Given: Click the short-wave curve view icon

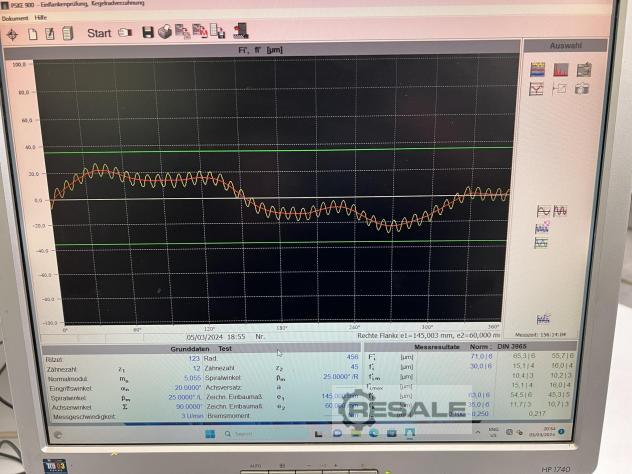Looking at the screenshot, I should coord(560,211).
